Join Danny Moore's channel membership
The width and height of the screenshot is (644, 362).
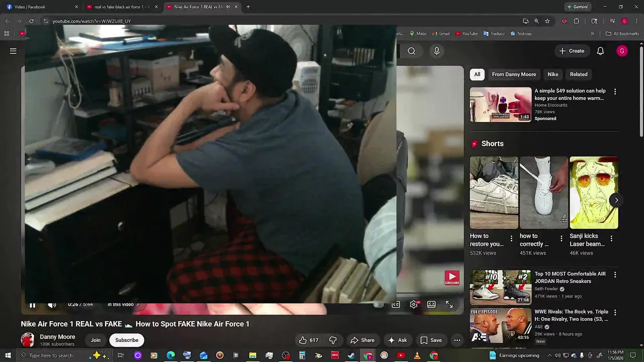tap(96, 340)
